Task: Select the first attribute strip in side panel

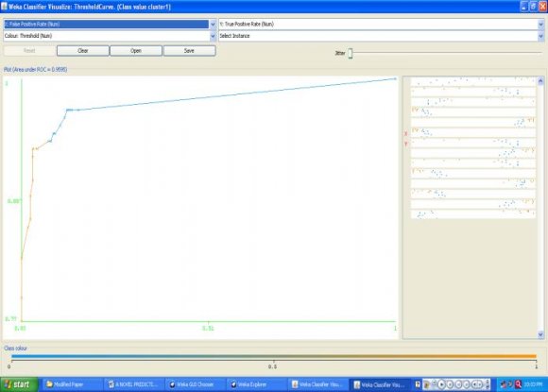Action: (473, 82)
